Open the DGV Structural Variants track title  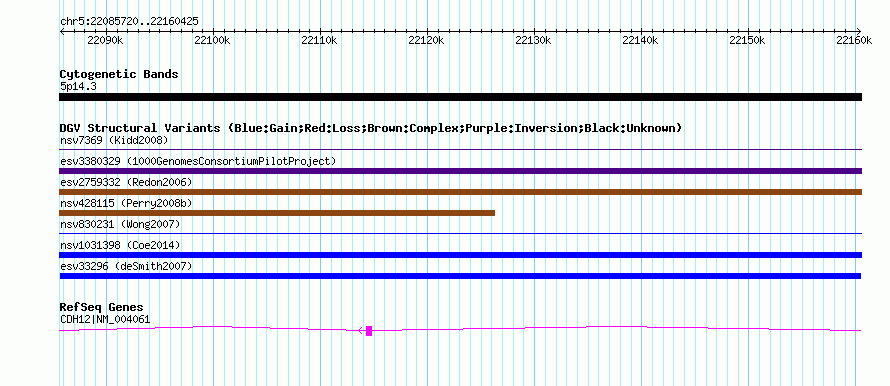click(371, 128)
